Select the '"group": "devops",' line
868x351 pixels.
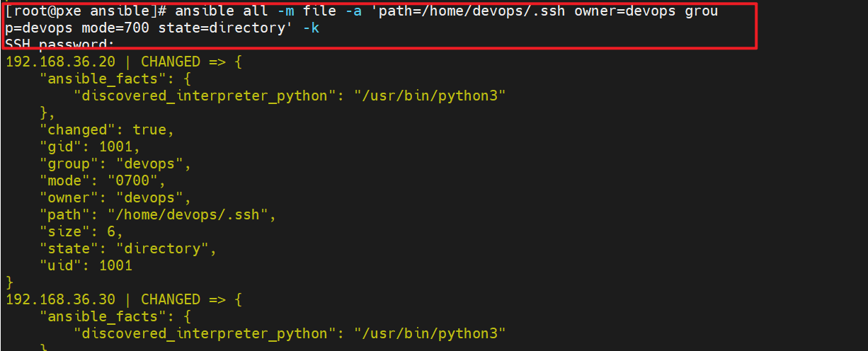115,163
